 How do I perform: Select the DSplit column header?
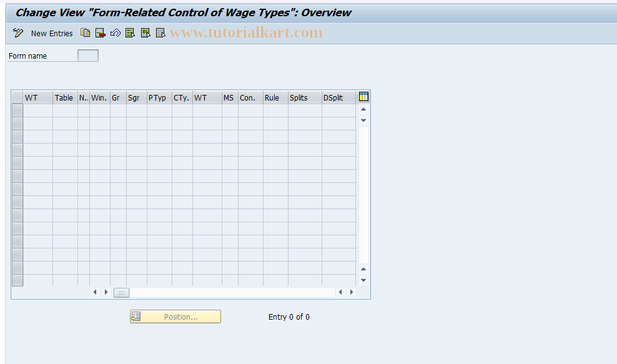[339, 97]
